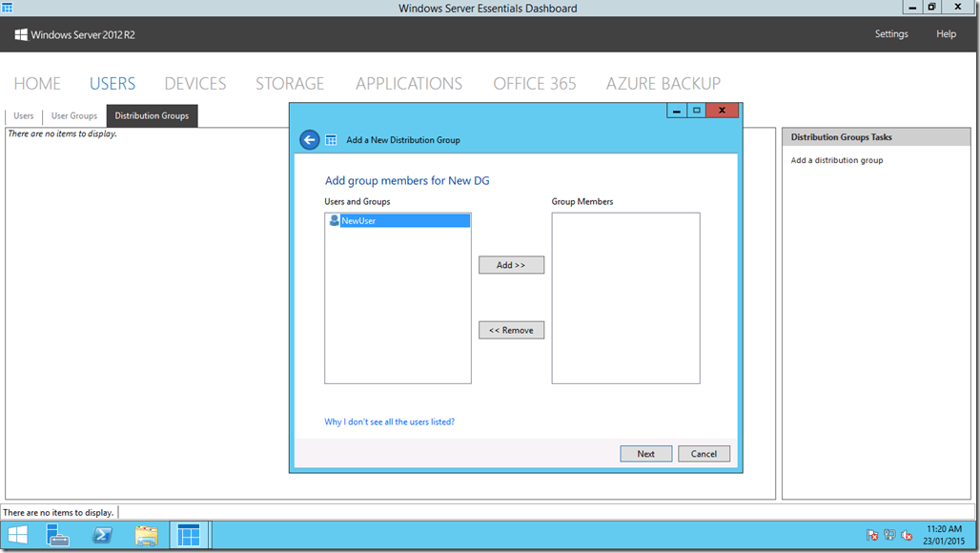
Task: Navigate to the OFFICE 365 section
Action: click(x=534, y=83)
